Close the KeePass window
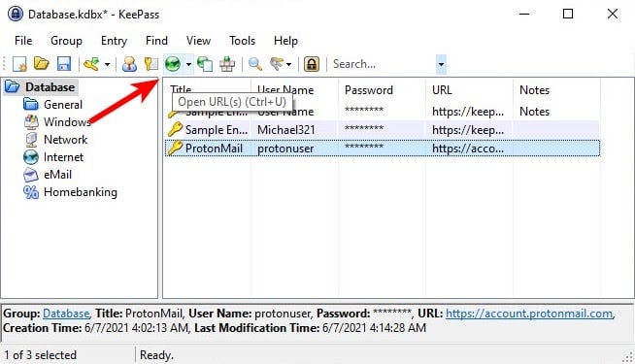The width and height of the screenshot is (635, 364). coord(613,14)
